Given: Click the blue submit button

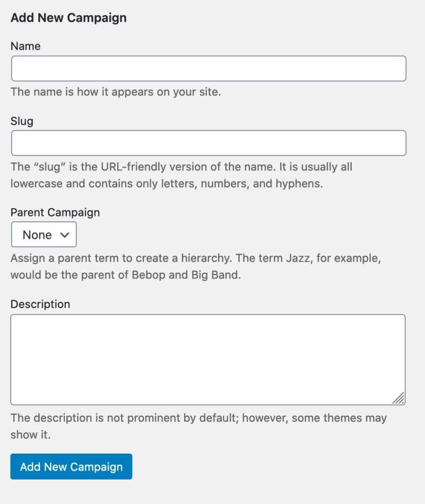Looking at the screenshot, I should pos(71,466).
